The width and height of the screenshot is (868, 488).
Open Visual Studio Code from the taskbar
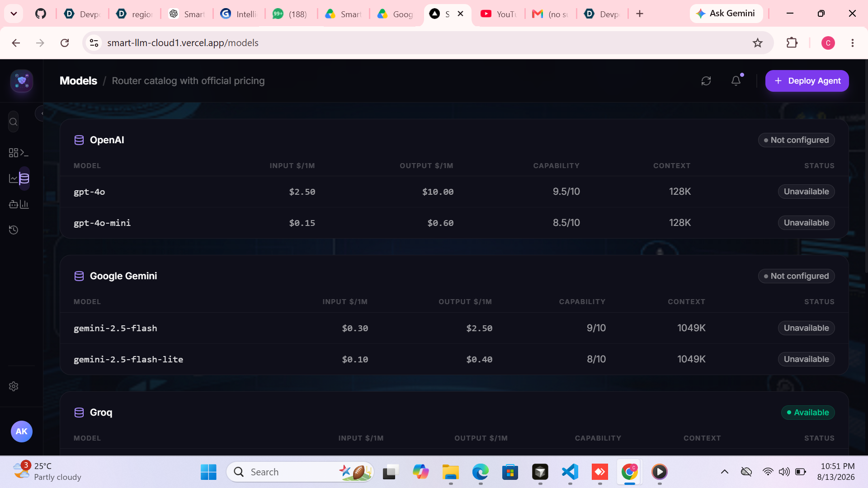[x=570, y=472]
